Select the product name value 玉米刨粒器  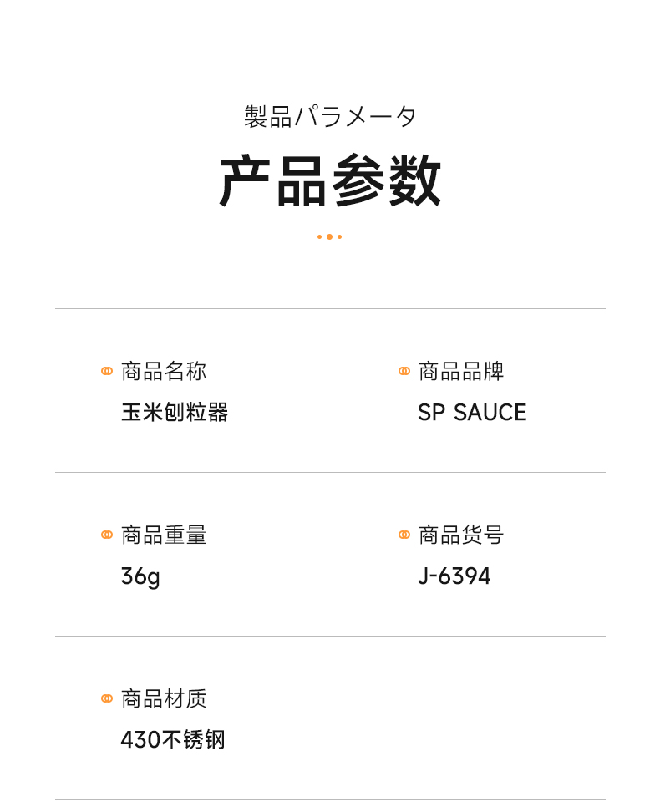pyautogui.click(x=175, y=413)
